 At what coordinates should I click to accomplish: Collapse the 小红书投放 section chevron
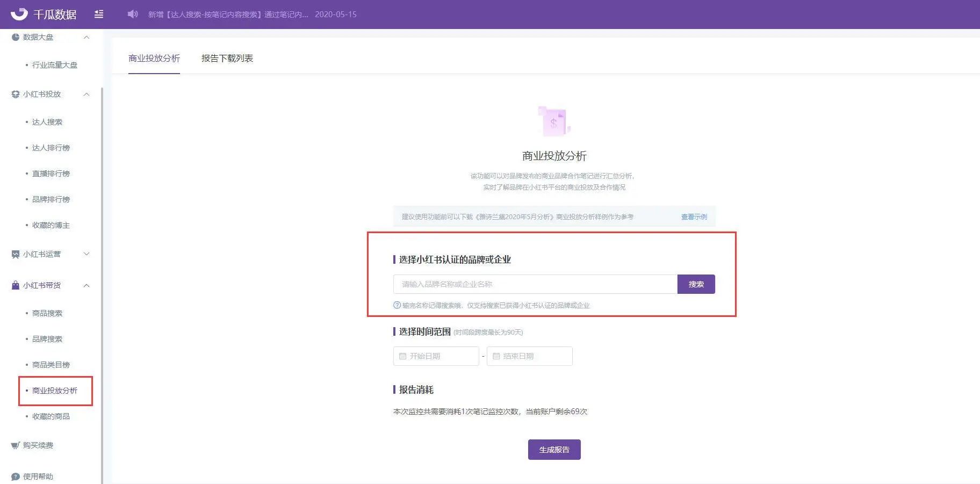tap(87, 94)
